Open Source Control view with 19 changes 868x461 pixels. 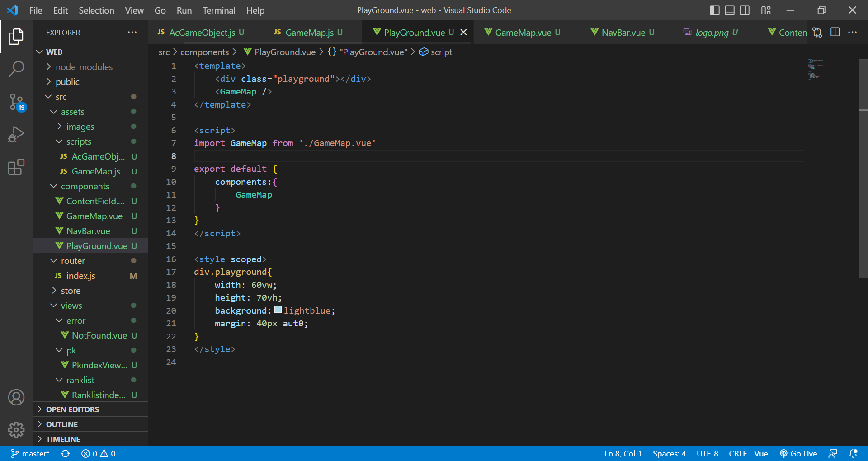[x=16, y=102]
